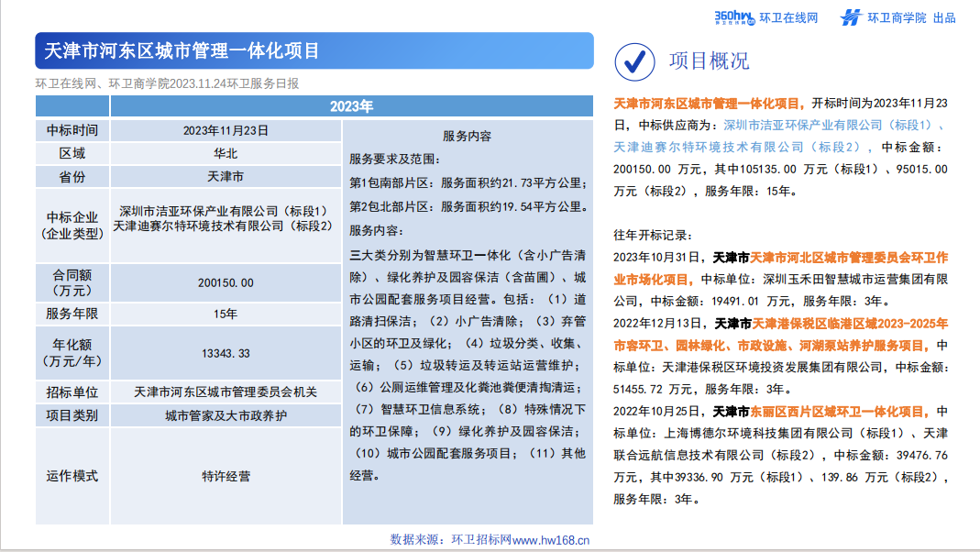
Task: Click the subtitle 环卫在线网、环卫商学院2023.11.24环卫服务日报
Action: 167,83
